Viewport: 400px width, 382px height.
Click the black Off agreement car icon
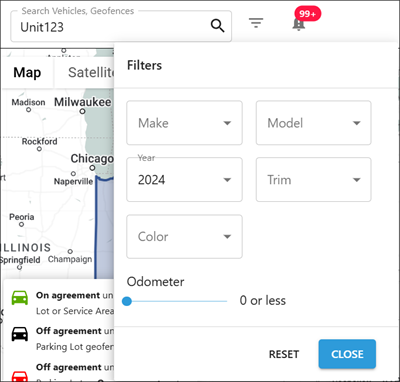[20, 334]
